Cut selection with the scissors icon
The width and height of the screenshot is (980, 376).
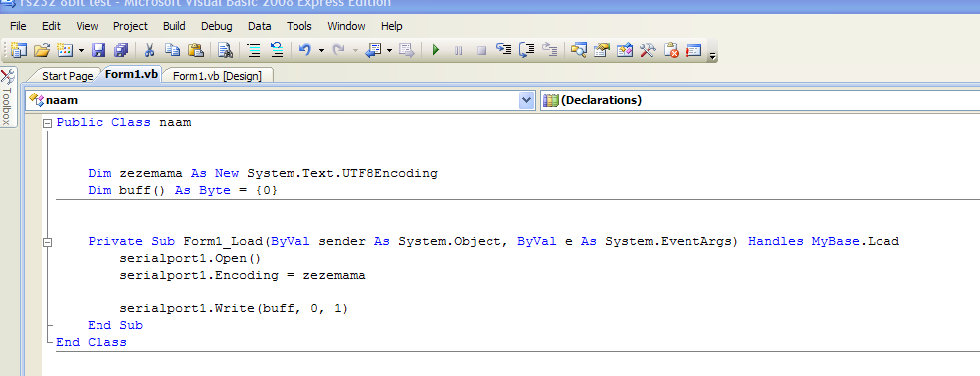(150, 50)
